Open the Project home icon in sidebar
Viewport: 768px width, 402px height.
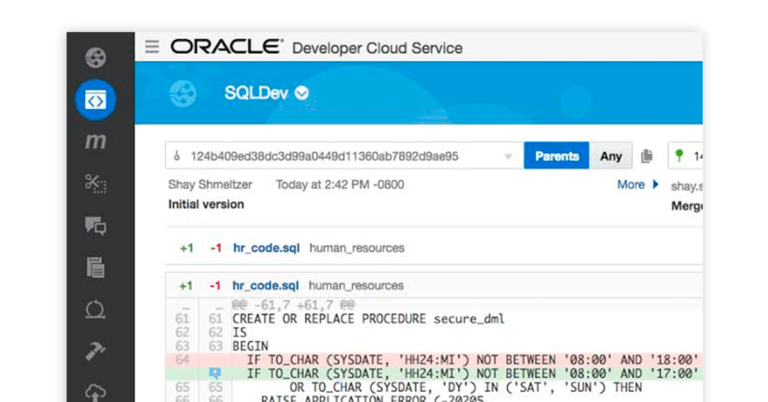pyautogui.click(x=96, y=58)
